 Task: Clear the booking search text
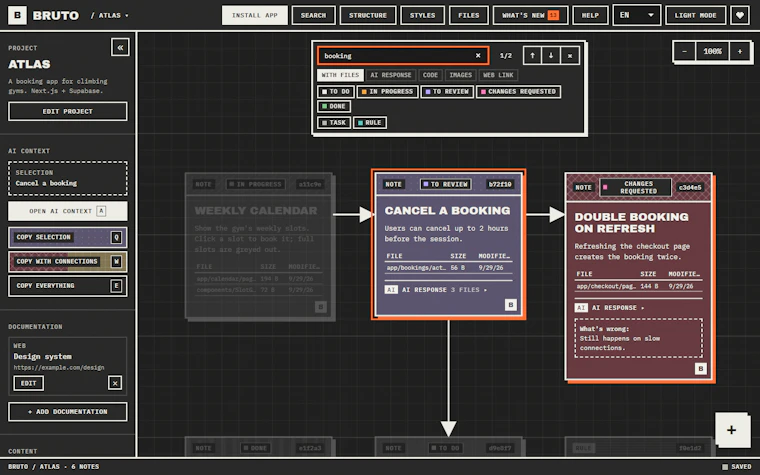click(x=478, y=56)
